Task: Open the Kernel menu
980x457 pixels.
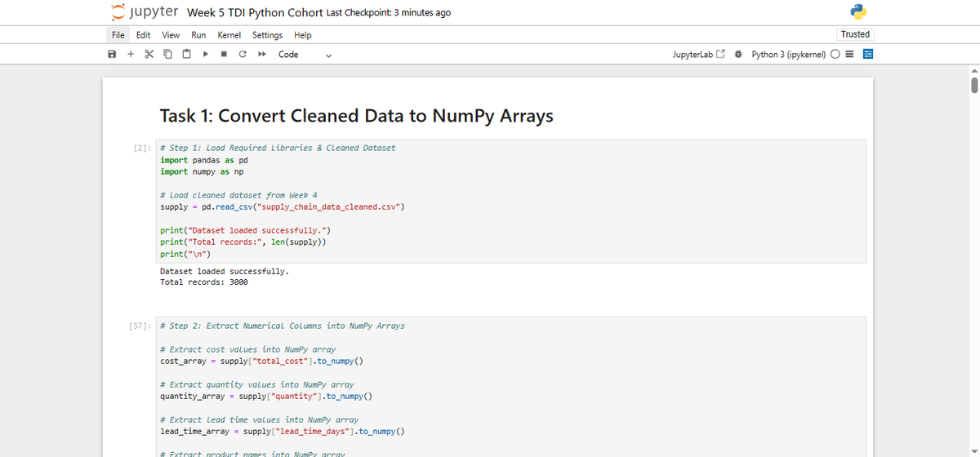Action: [229, 35]
